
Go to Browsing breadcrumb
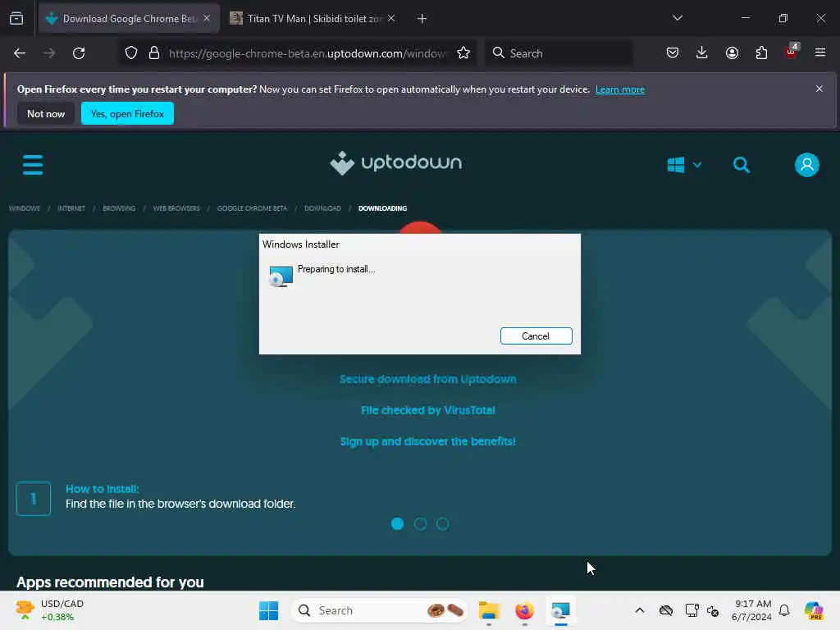click(x=119, y=208)
